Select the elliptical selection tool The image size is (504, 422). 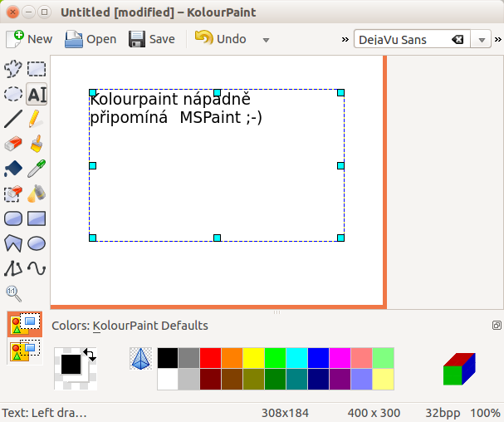coord(13,94)
